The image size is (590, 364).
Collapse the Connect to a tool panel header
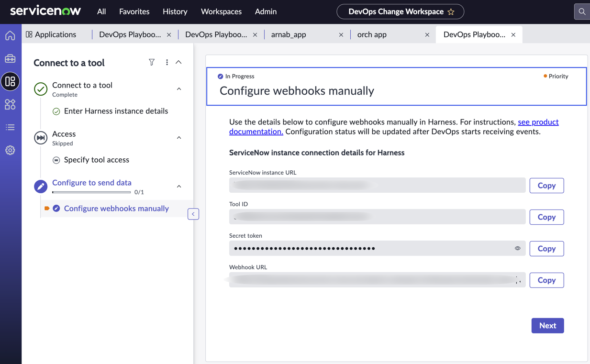(178, 62)
